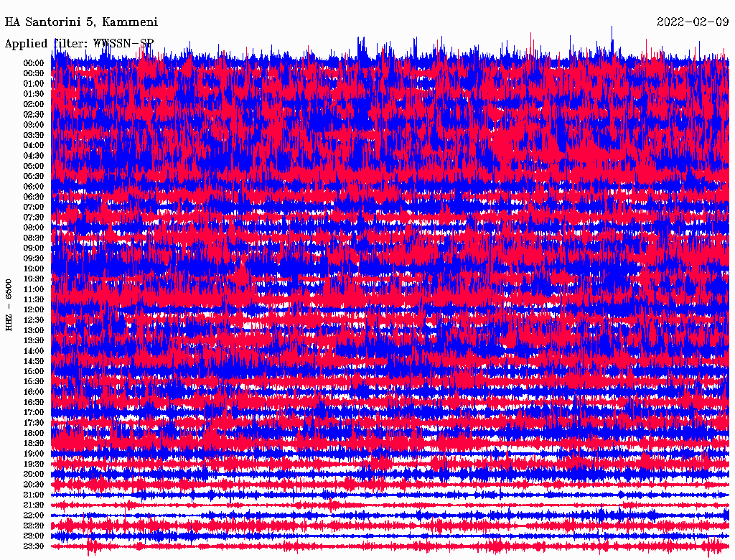Select the 19:00 time row label
Screen dimensions: 735x560
point(34,454)
